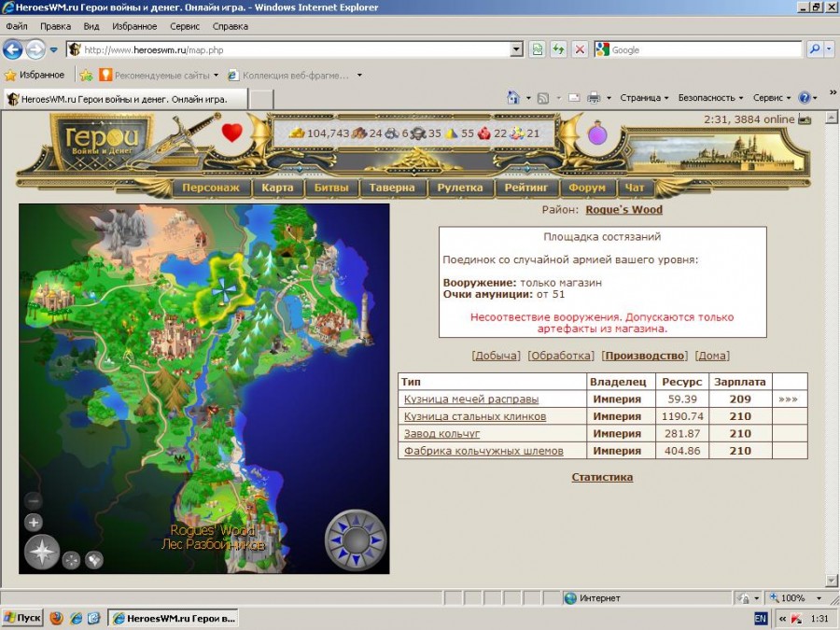Open the Пуск start button
Image resolution: width=840 pixels, height=630 pixels.
click(x=22, y=618)
